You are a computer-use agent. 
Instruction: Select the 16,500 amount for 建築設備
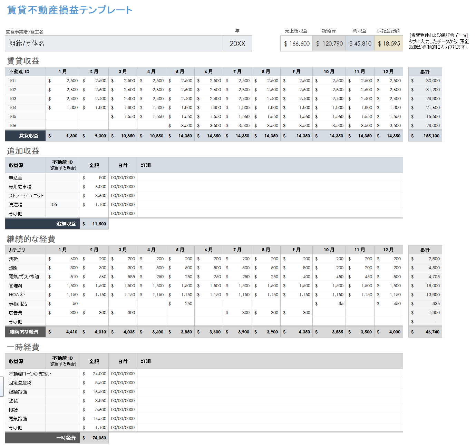[94, 392]
